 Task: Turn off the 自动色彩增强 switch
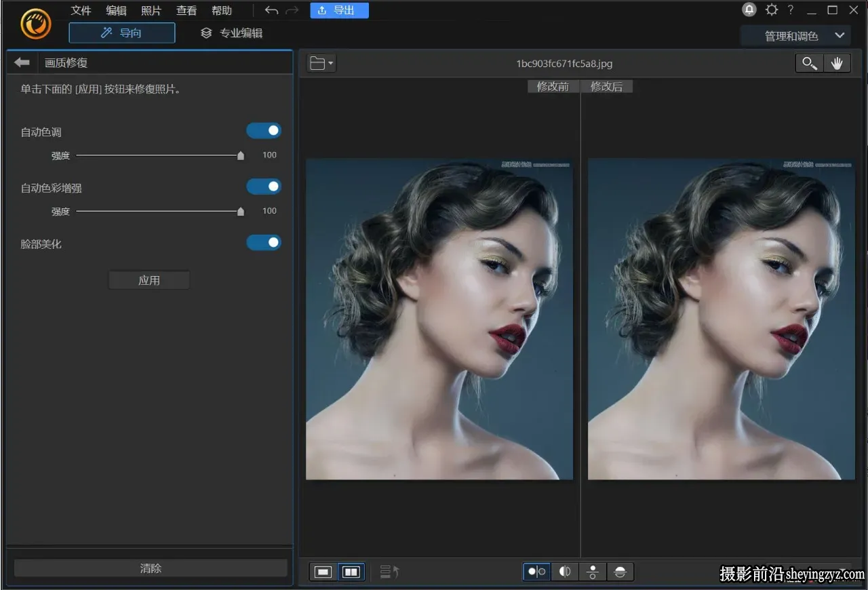coord(264,186)
